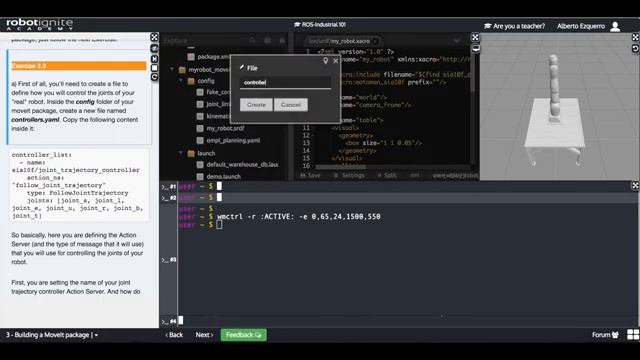Image resolution: width=640 pixels, height=360 pixels.
Task: Open editor Settings in status bar
Action: [349, 175]
